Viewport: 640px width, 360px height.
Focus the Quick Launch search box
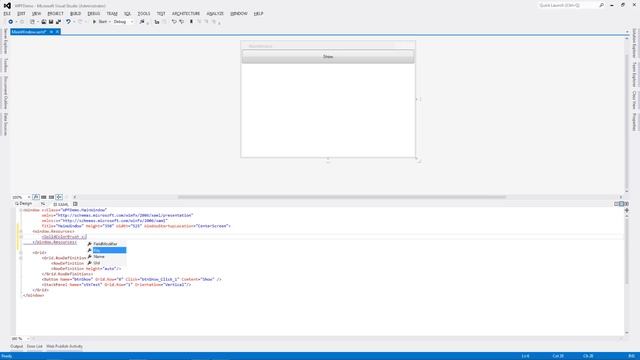[x=568, y=5]
